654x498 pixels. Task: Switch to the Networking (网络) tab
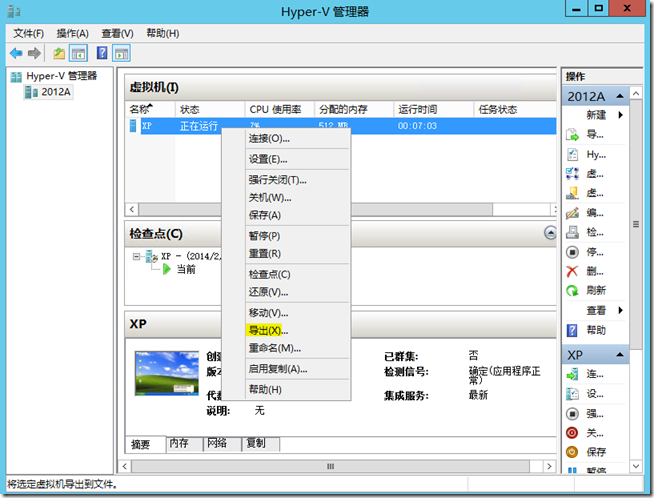[221, 443]
